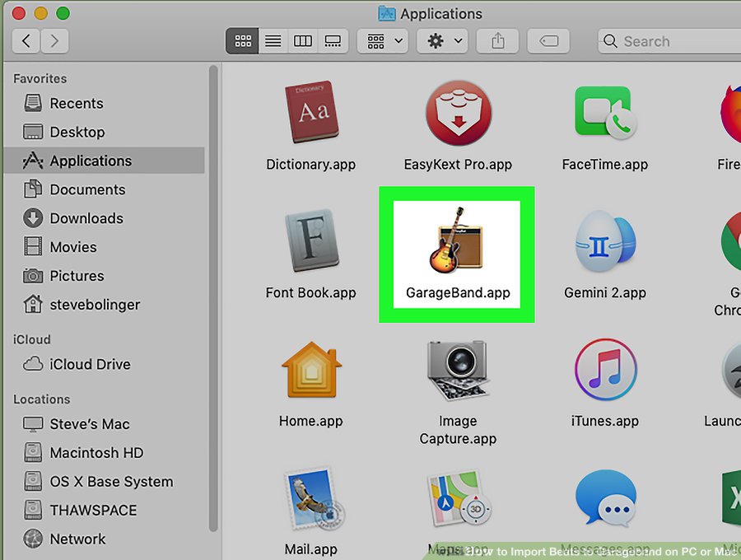
Task: Select the Firefox app icon
Action: pos(730,113)
